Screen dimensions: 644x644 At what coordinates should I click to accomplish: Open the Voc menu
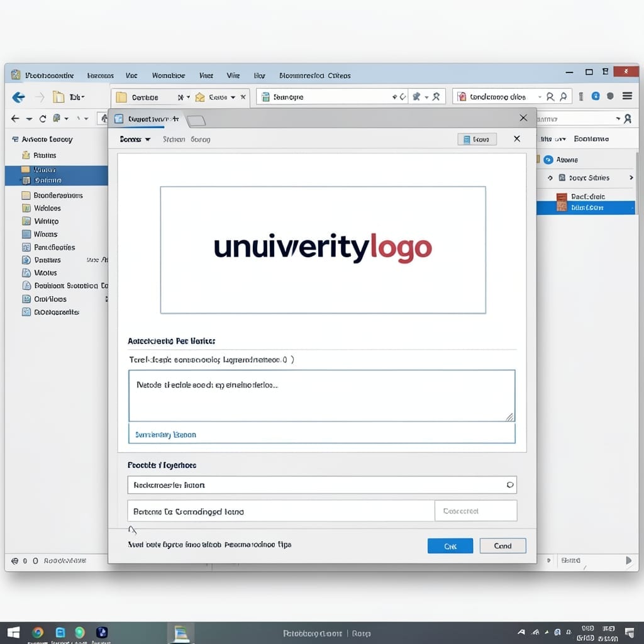[131, 75]
